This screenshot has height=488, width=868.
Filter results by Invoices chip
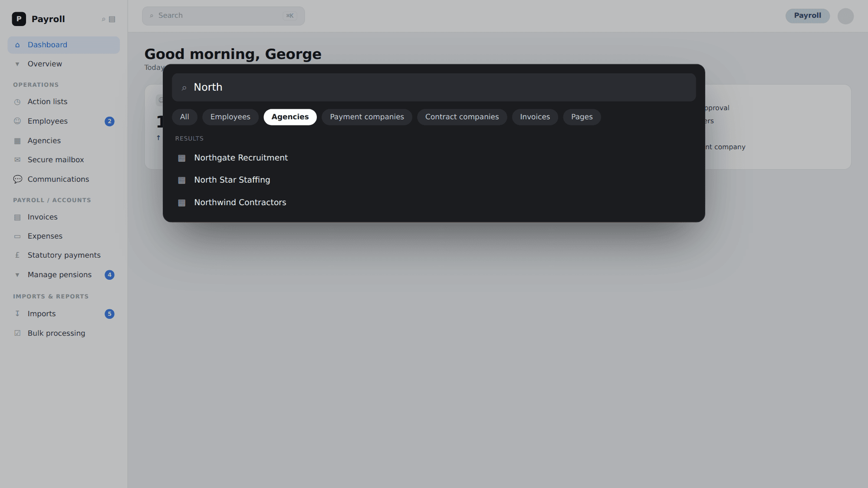click(x=535, y=117)
